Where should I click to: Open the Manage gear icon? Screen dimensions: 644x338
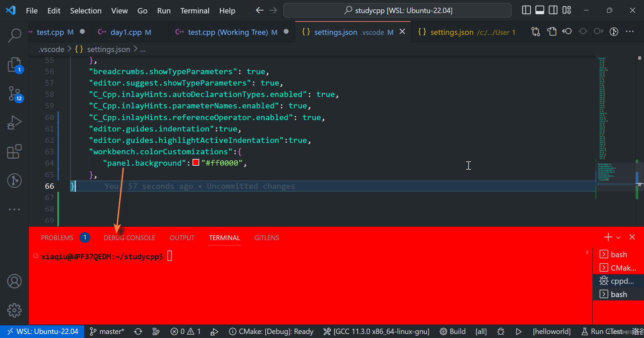(14, 310)
